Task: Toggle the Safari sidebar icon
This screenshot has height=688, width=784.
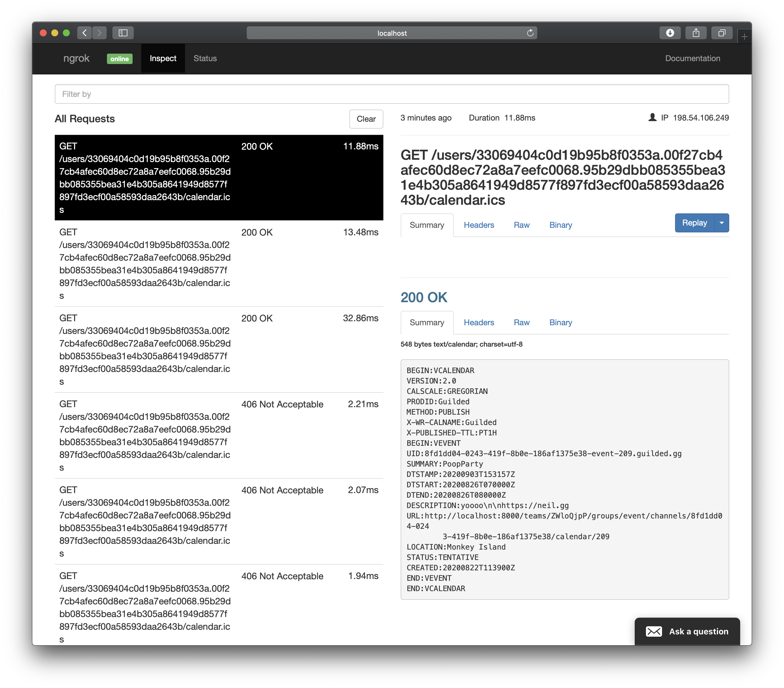Action: 123,33
